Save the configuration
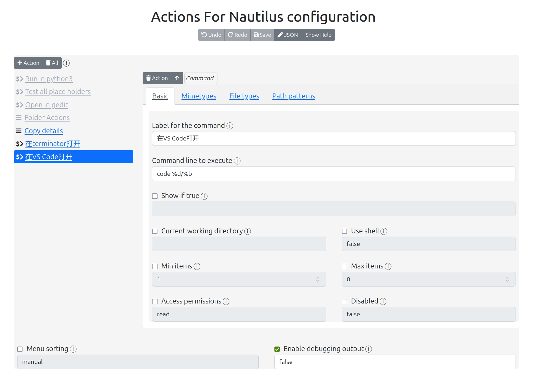 (262, 35)
